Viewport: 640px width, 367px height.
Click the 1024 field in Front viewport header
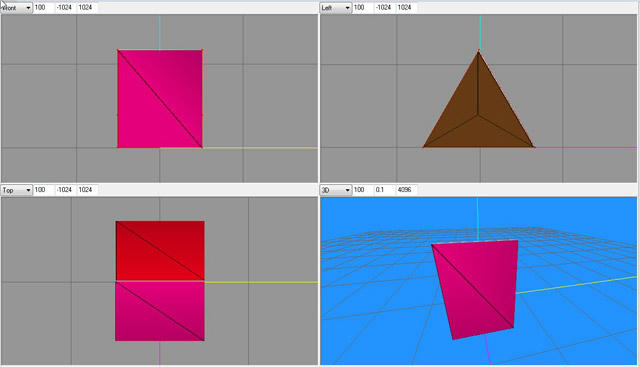[87, 7]
